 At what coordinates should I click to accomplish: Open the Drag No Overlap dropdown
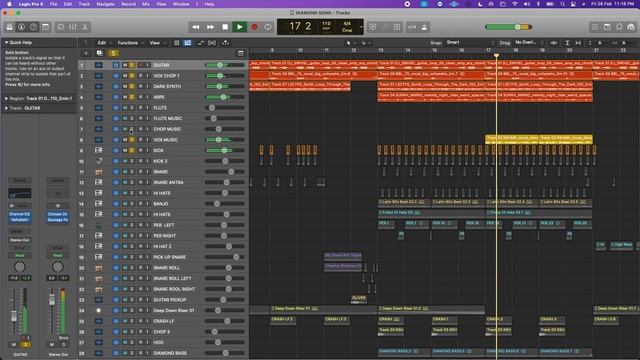(x=529, y=42)
